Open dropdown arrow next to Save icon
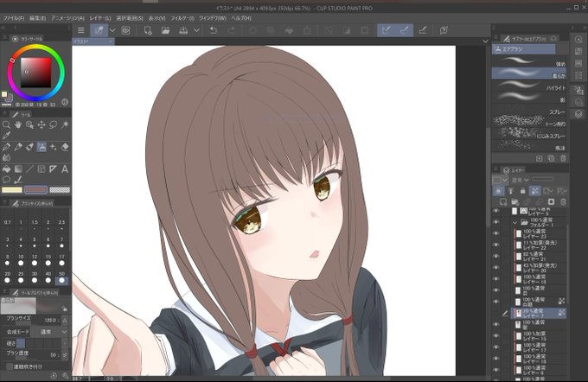This screenshot has width=588, height=382. click(x=196, y=30)
